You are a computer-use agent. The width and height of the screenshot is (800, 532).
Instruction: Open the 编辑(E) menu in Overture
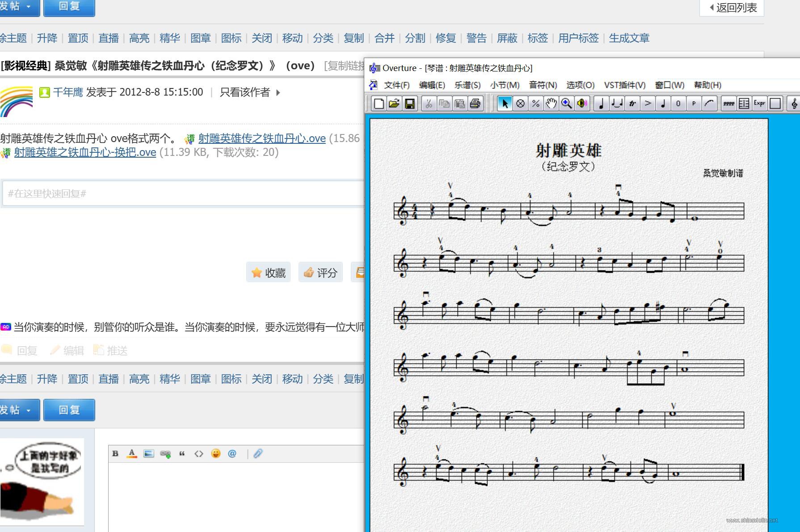(x=432, y=85)
